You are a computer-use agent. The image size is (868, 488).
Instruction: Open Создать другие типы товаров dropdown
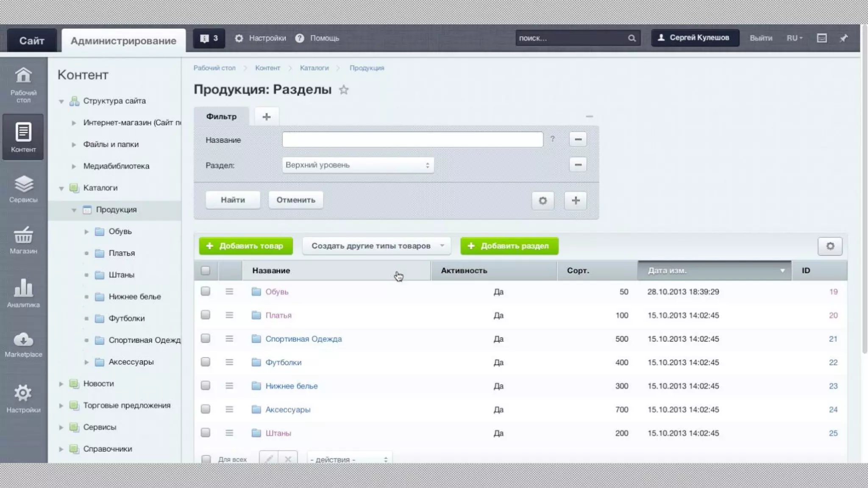376,246
